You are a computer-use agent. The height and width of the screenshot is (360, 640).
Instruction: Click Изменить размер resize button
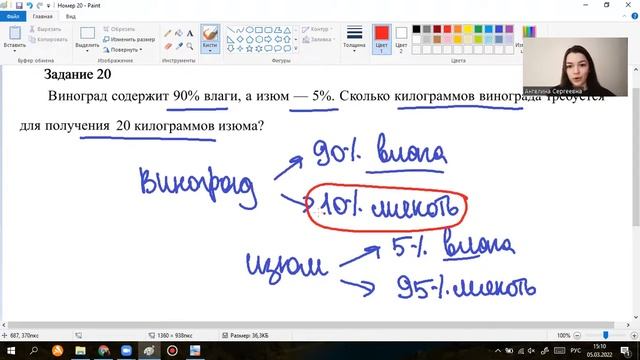coord(129,40)
